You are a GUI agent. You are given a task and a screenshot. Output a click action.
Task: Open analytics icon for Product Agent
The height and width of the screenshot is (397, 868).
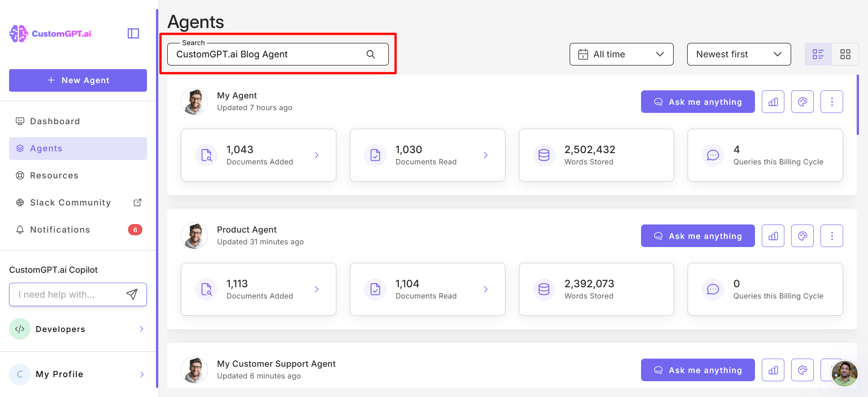(773, 236)
